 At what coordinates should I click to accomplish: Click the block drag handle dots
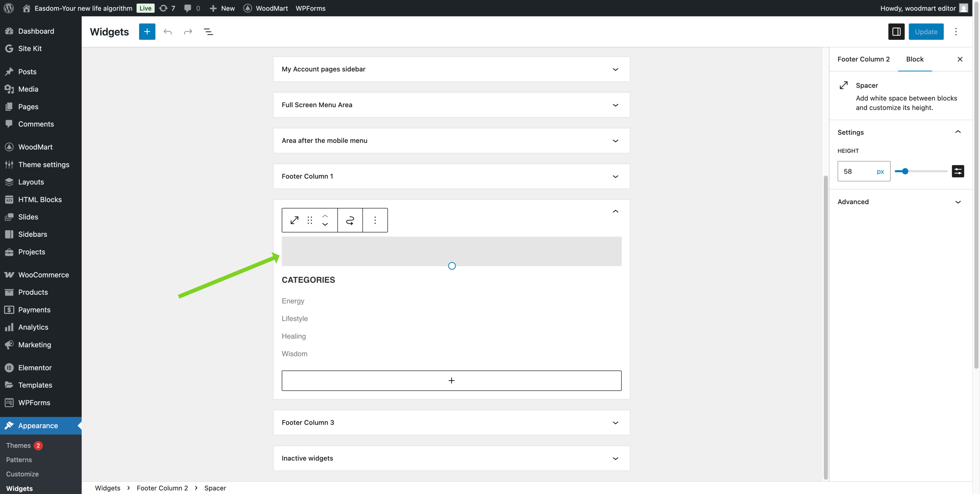[310, 220]
